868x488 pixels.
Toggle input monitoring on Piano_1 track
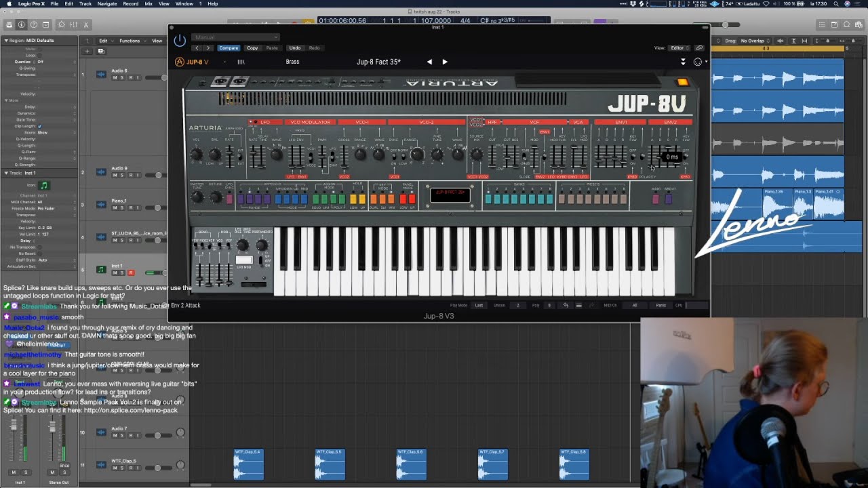tap(138, 207)
